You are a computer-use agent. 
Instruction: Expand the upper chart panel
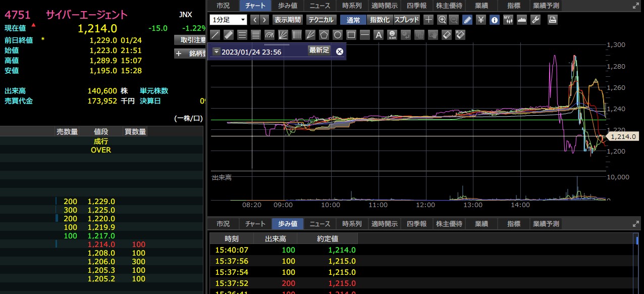(635, 6)
